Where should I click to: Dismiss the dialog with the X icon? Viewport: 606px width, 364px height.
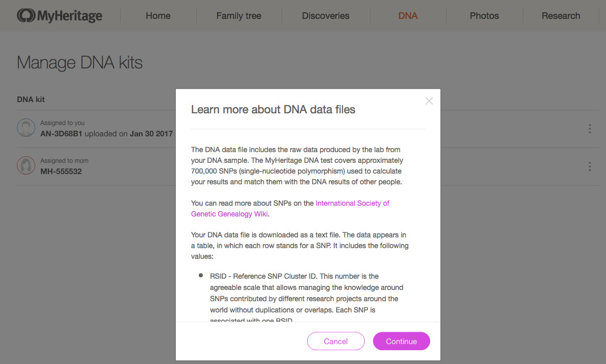tap(429, 101)
